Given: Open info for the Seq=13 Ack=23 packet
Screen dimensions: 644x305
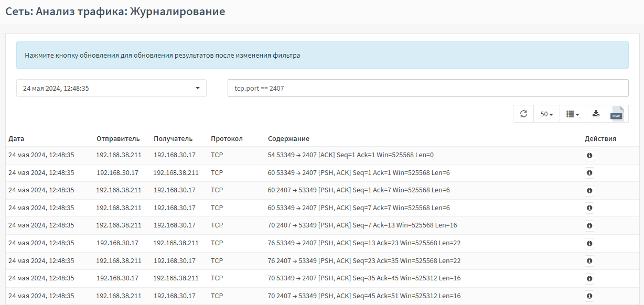Looking at the screenshot, I should click(x=589, y=244).
